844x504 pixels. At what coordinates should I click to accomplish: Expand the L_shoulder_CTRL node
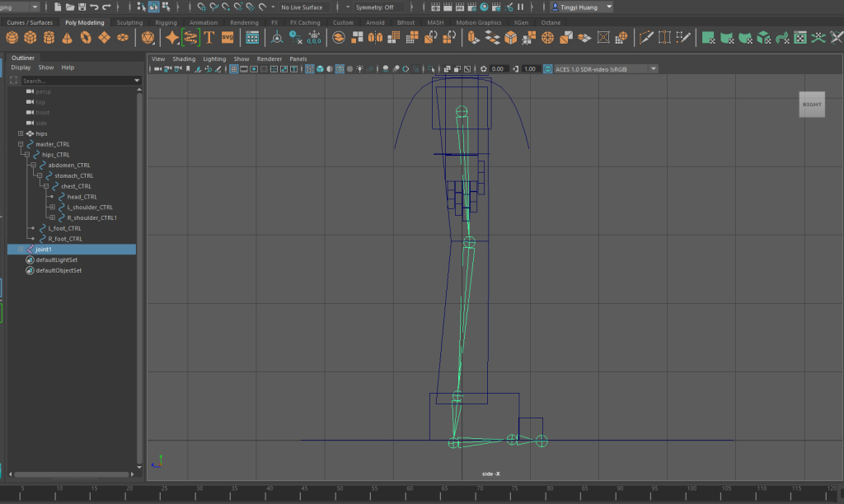click(x=52, y=207)
